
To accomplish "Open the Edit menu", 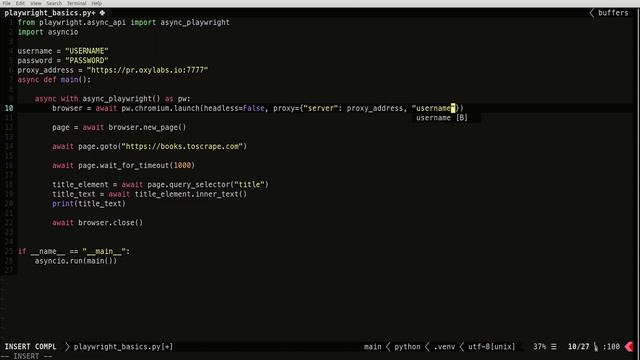I will [x=20, y=3].
